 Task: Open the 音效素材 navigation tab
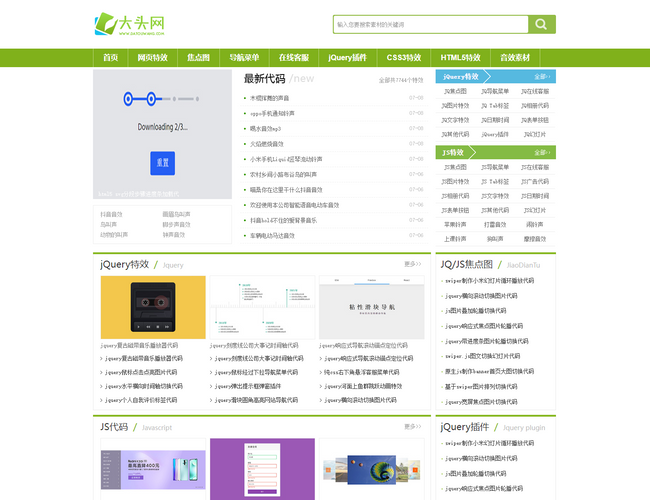click(515, 58)
